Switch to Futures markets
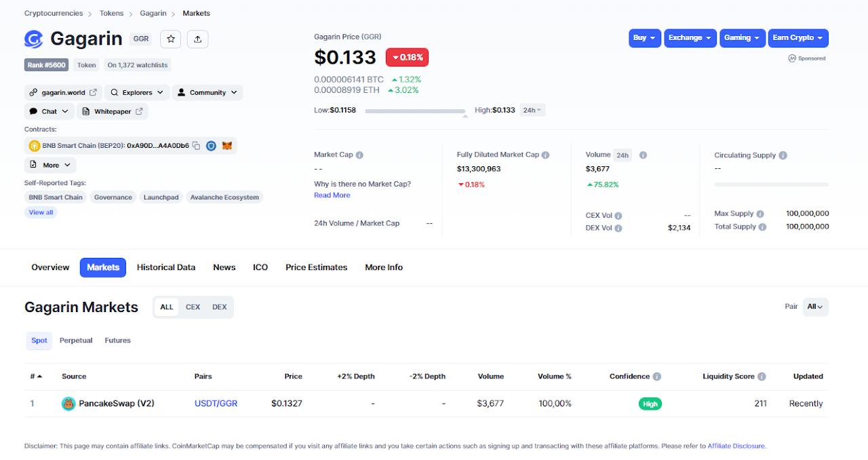 click(118, 341)
